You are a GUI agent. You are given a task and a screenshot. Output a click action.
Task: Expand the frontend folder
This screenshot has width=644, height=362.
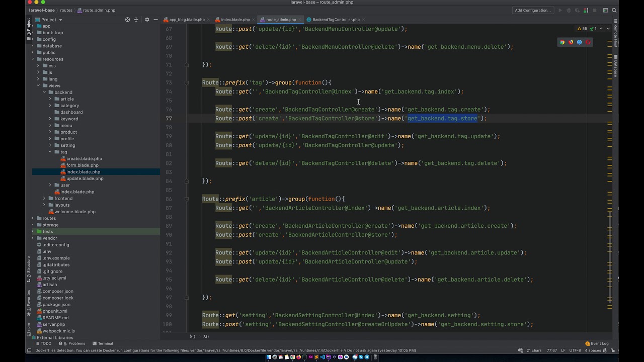point(44,199)
